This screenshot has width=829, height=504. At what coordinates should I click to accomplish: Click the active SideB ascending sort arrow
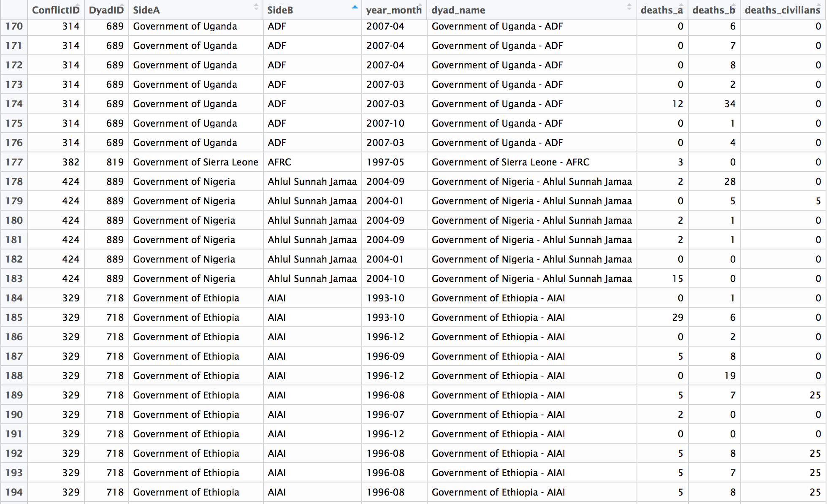point(355,7)
